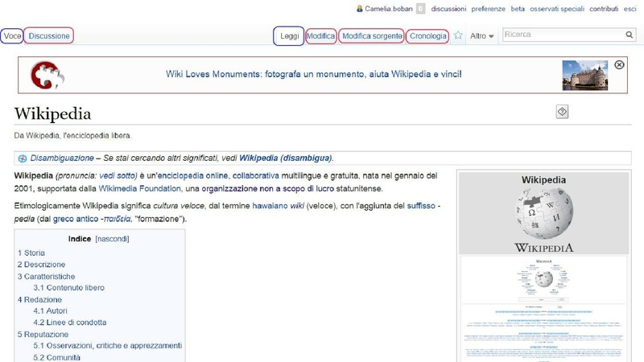The image size is (644, 362).
Task: Open the notifications counter badge showing 0
Action: tap(420, 9)
